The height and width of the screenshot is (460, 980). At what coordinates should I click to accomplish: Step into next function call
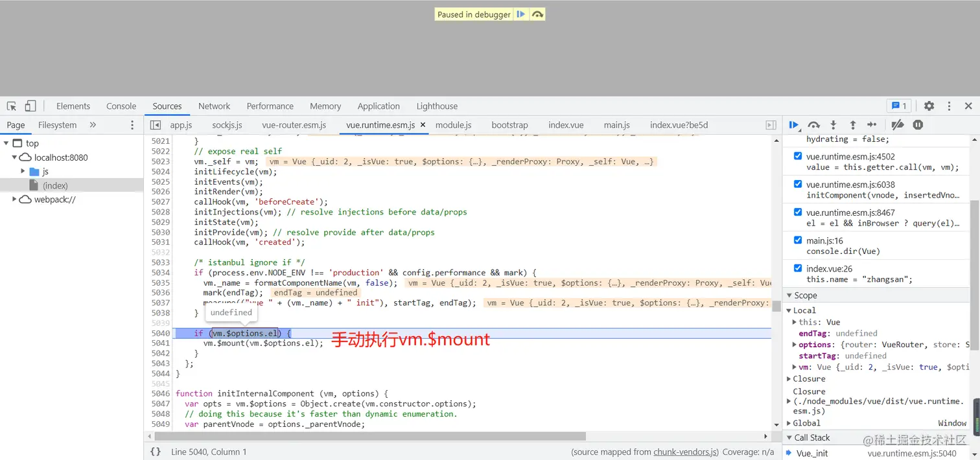tap(834, 125)
